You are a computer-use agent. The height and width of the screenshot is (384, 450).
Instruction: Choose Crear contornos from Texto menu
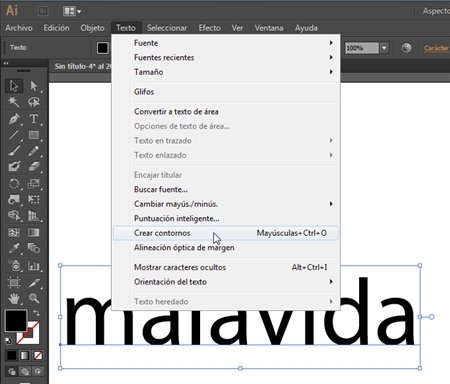coord(226,233)
